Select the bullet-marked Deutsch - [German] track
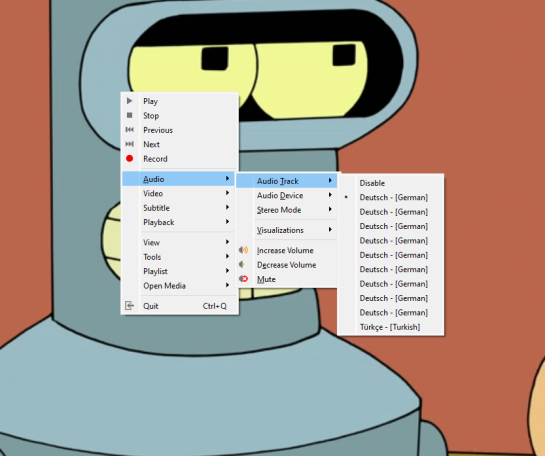Viewport: 545px width, 456px height. [x=390, y=197]
